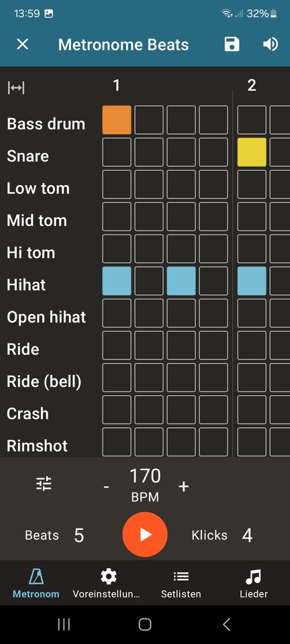Turn off the yellow Snare step on beat 2
This screenshot has height=644, width=290.
click(x=252, y=152)
